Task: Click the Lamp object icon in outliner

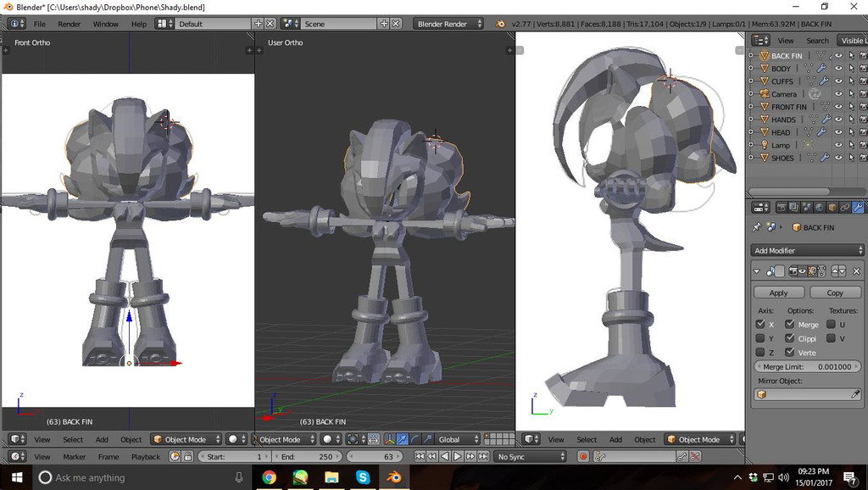Action: click(765, 145)
